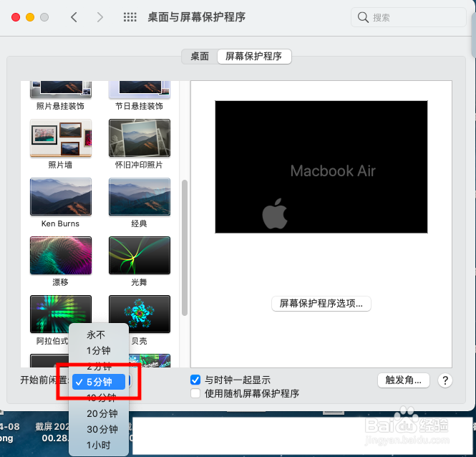Click the 照片墙 label text
Viewport: 476px width, 457px height.
pyautogui.click(x=60, y=165)
